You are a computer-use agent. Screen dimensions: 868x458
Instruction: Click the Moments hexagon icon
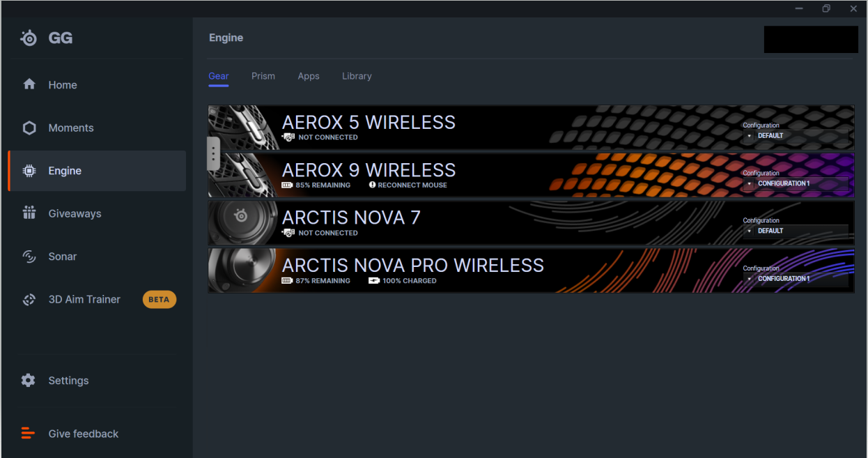pos(29,128)
